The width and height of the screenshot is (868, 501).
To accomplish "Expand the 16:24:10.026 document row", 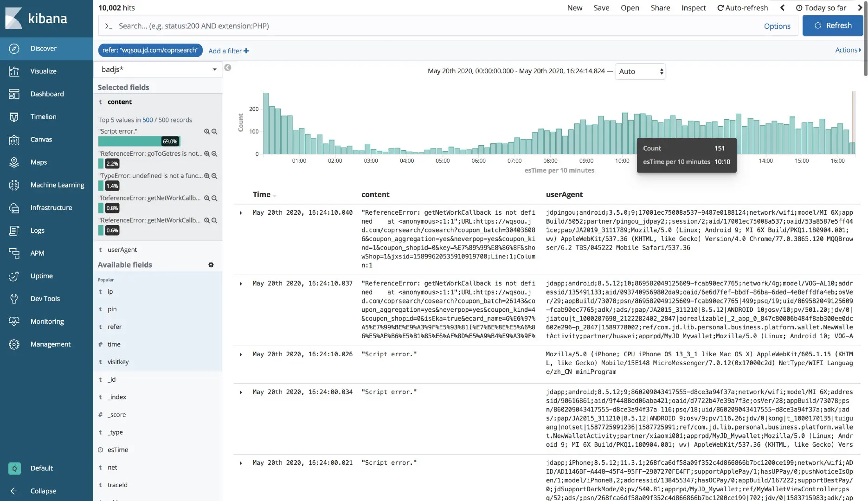I will (x=241, y=355).
